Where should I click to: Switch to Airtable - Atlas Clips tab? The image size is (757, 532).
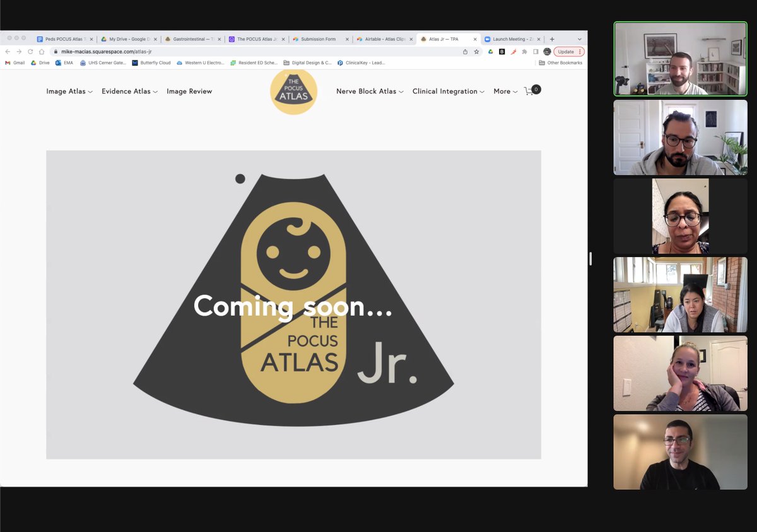385,39
